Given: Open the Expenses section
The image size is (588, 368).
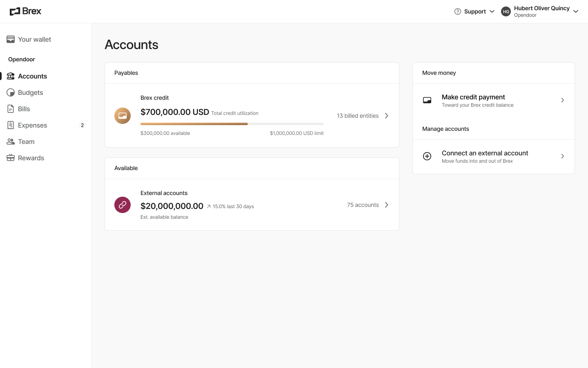Looking at the screenshot, I should 32,125.
